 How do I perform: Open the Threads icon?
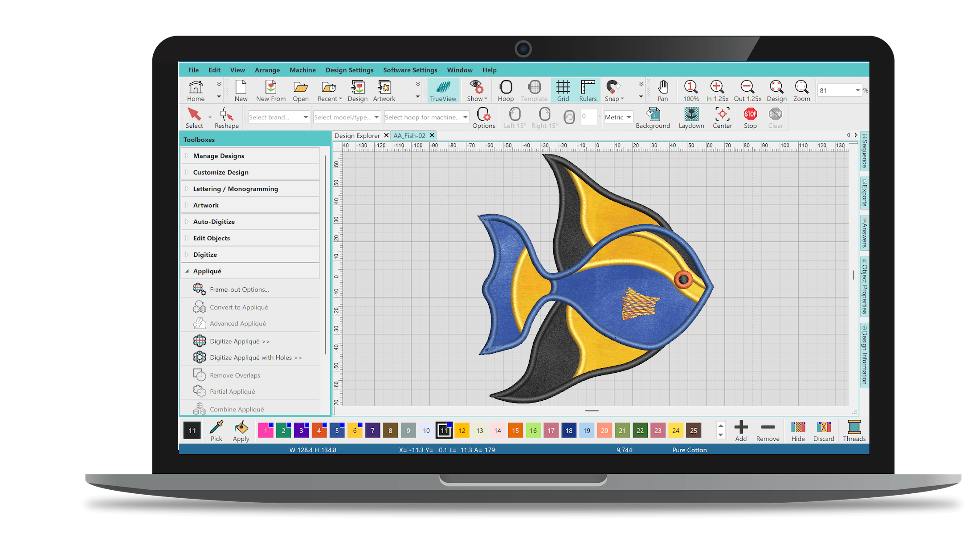(x=854, y=431)
